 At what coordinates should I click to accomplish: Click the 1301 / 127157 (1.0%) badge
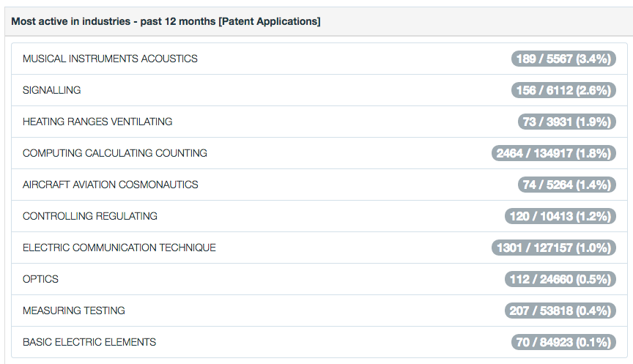(x=553, y=248)
